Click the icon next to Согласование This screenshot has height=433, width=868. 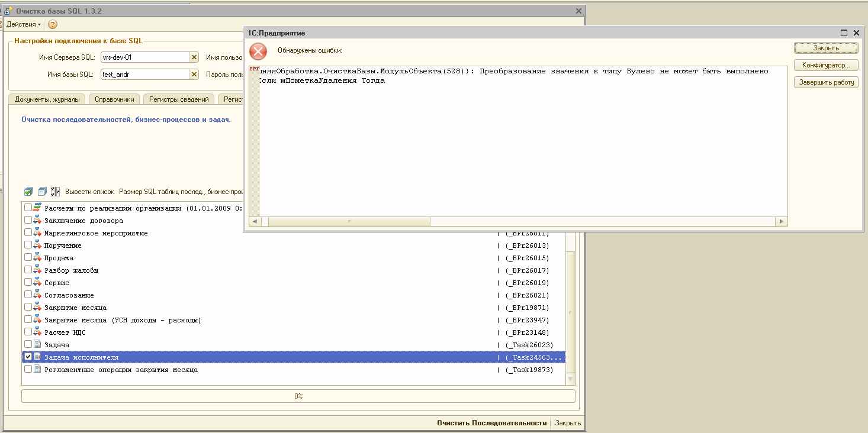38,295
